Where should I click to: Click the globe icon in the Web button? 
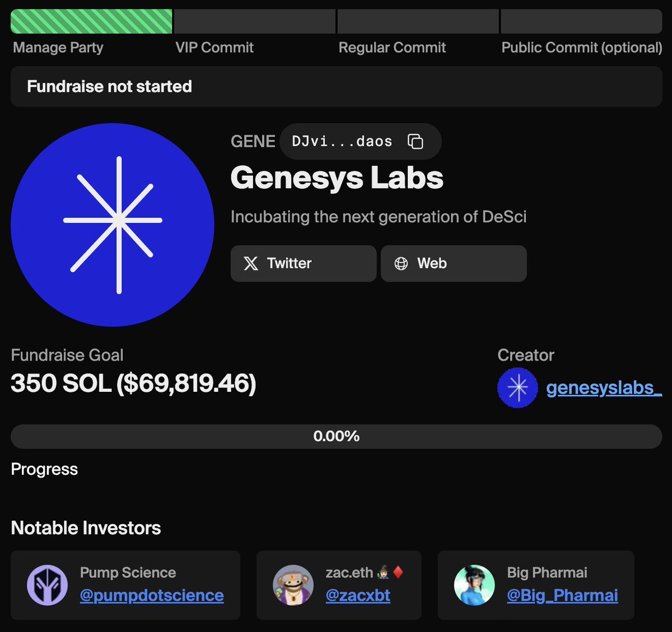pyautogui.click(x=401, y=263)
